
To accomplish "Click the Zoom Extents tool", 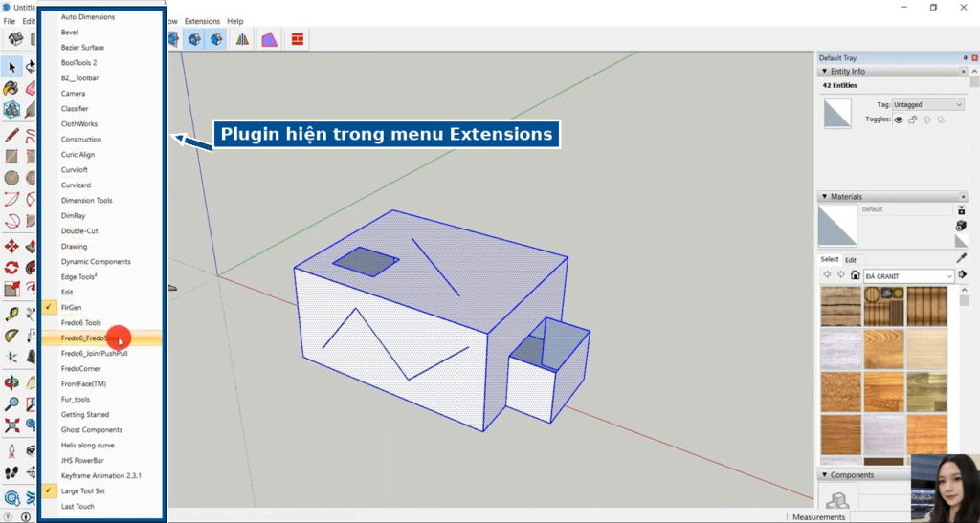I will point(11,425).
